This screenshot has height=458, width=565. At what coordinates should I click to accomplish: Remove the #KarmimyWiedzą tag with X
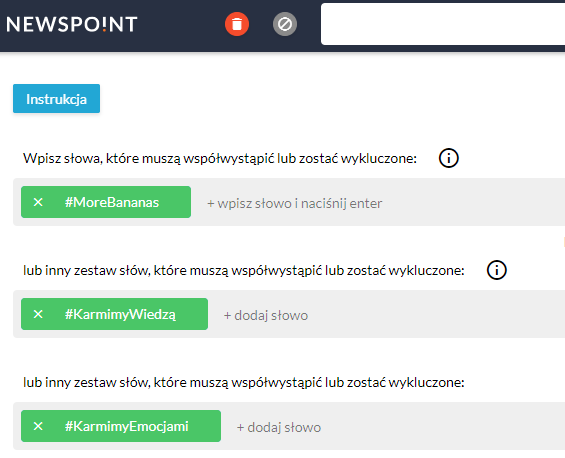coord(38,314)
